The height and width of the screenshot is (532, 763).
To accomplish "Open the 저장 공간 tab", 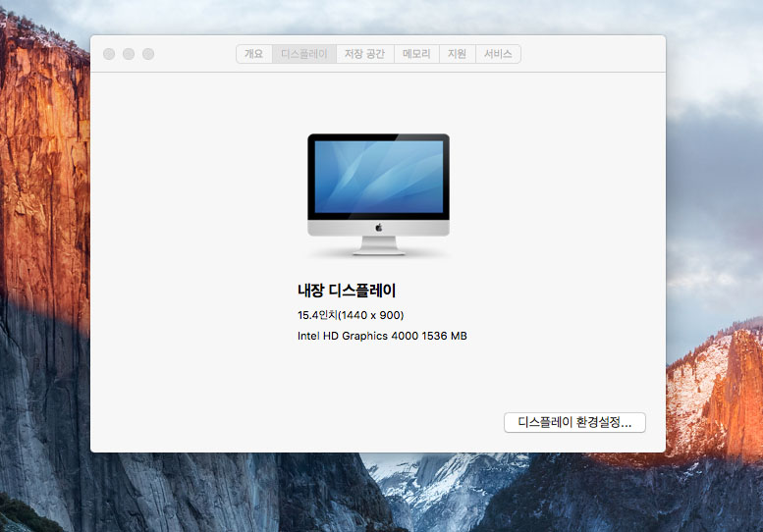I will [365, 54].
